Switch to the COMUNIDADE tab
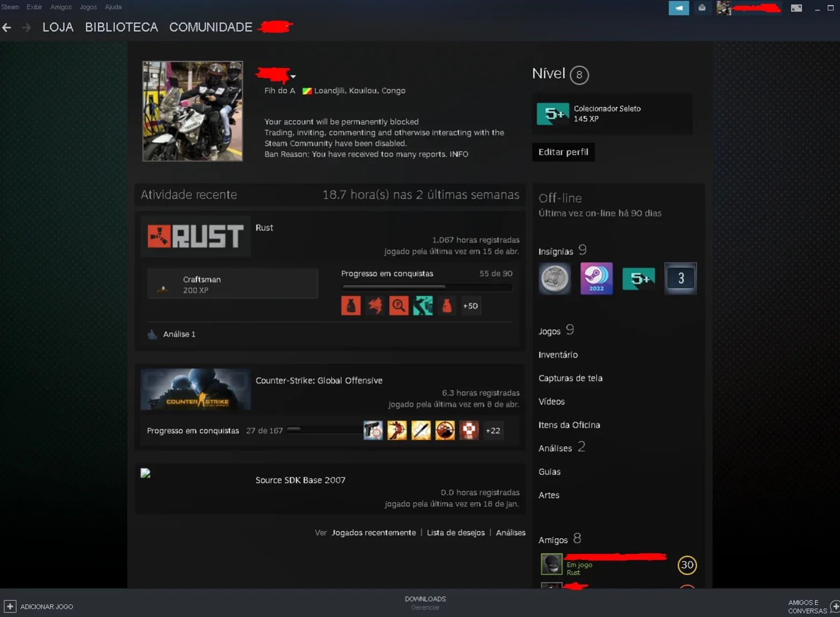The image size is (840, 617). pyautogui.click(x=211, y=27)
